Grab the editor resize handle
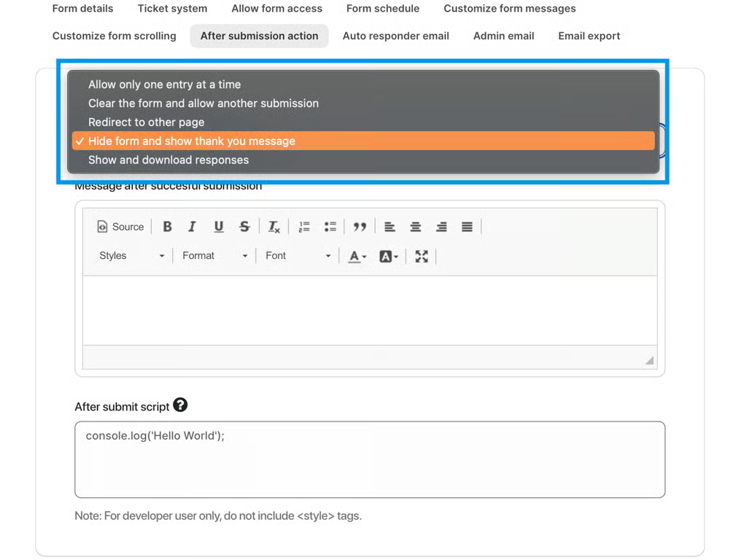 point(650,360)
